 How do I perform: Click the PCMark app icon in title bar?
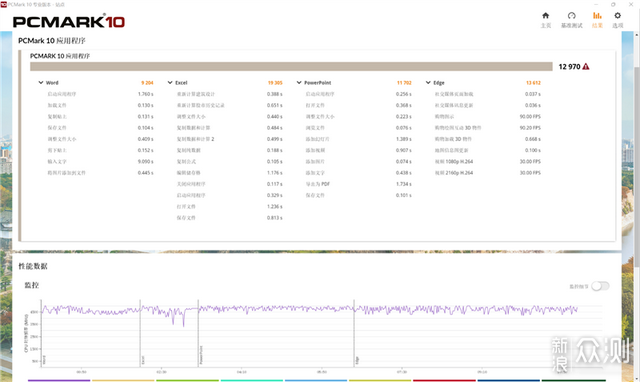[x=4, y=4]
